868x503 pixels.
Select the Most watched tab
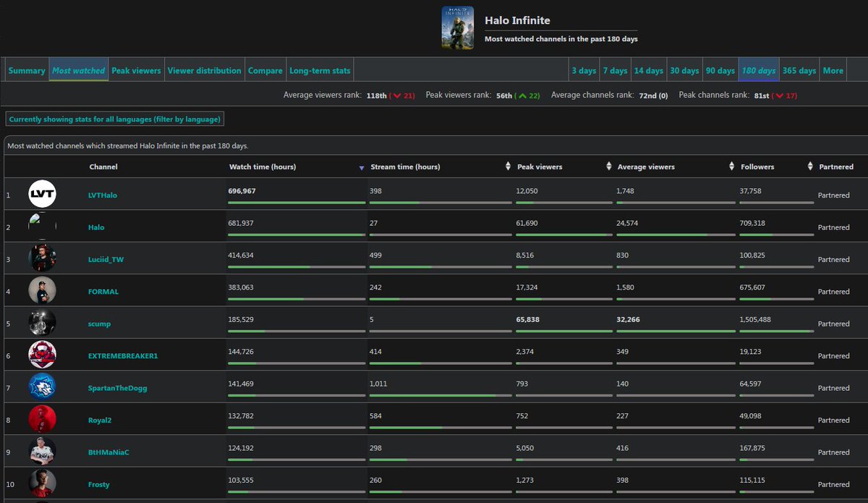[79, 70]
